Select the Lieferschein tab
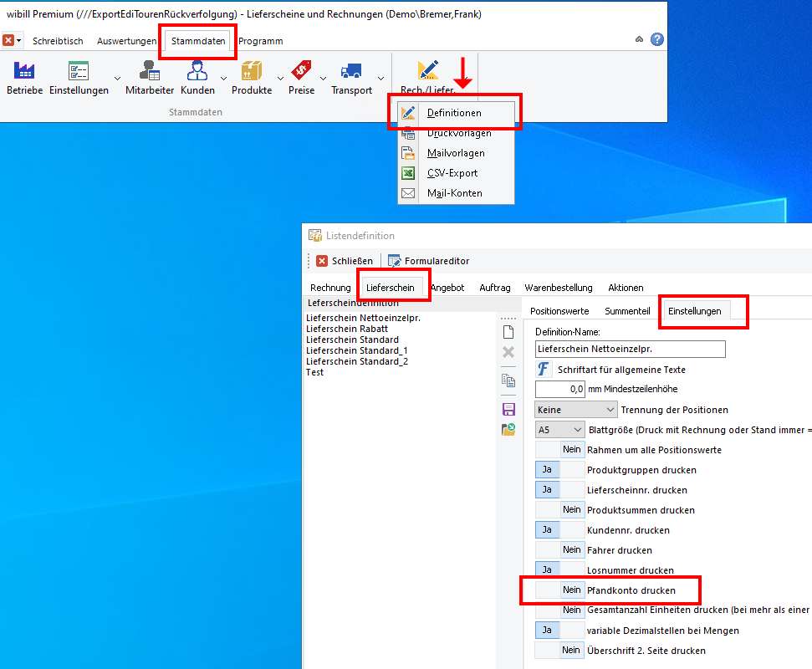The width and height of the screenshot is (812, 669). coord(390,288)
